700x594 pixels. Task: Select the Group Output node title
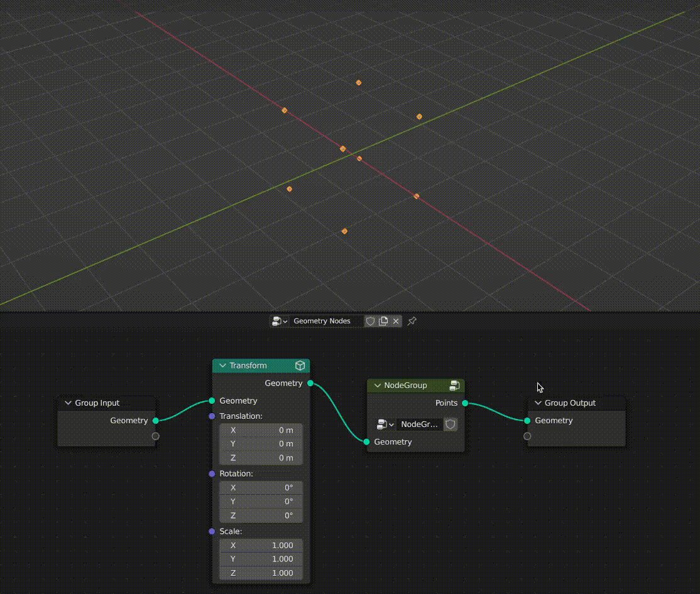click(x=570, y=403)
